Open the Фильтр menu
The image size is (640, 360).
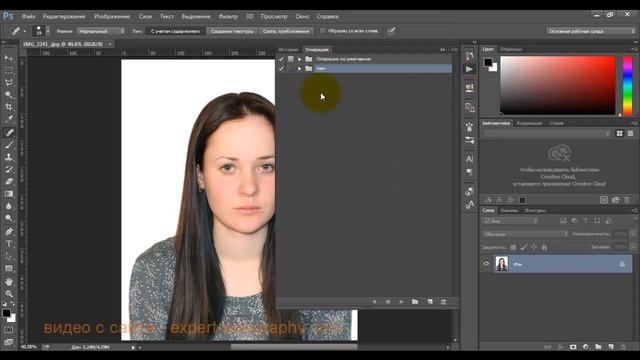(228, 16)
